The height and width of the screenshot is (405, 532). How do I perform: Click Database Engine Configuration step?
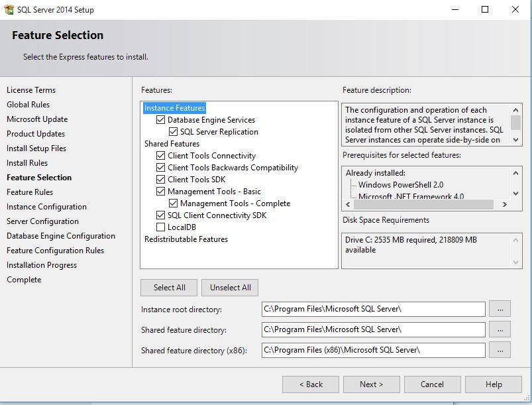click(61, 236)
